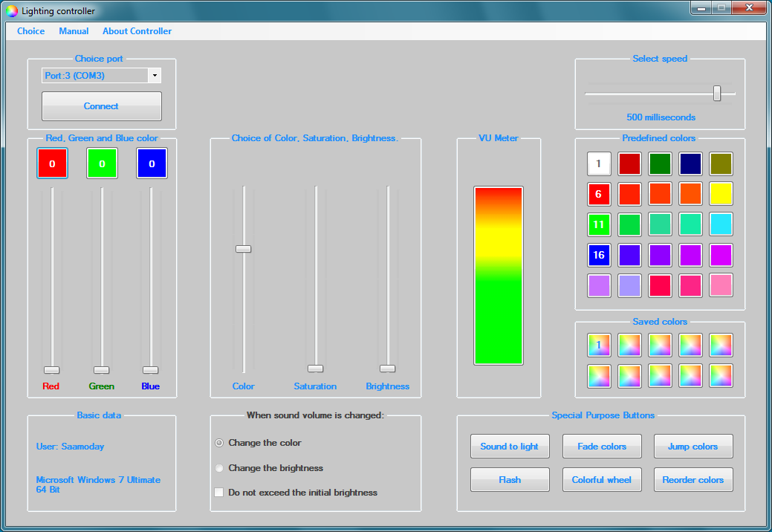Click the Brightness slider thumb

click(387, 369)
